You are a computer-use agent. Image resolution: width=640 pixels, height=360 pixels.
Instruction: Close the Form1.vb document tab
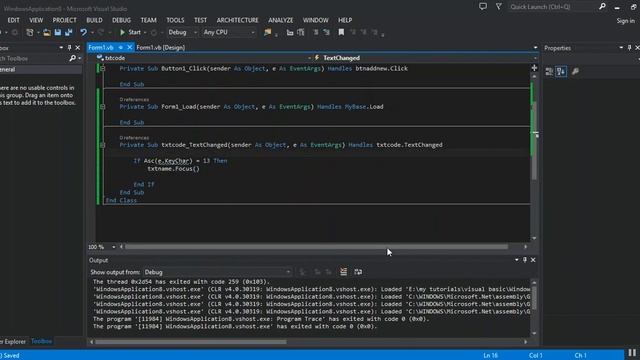point(129,48)
